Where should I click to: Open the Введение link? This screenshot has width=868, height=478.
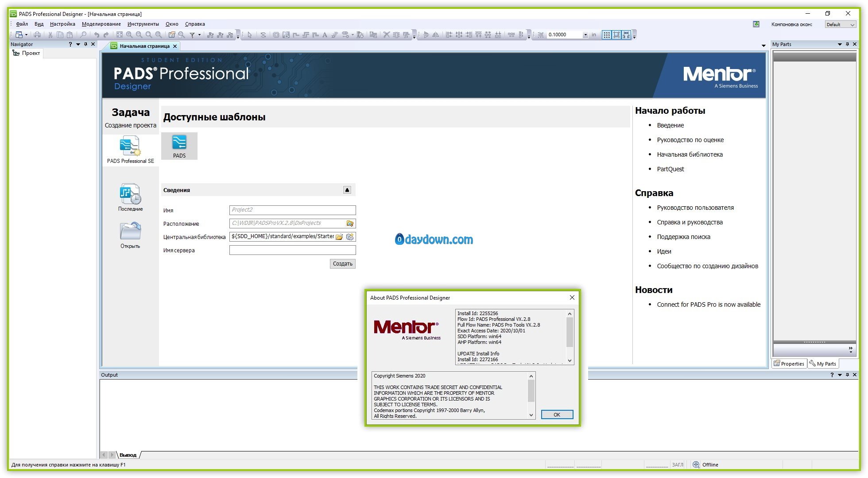click(x=670, y=125)
